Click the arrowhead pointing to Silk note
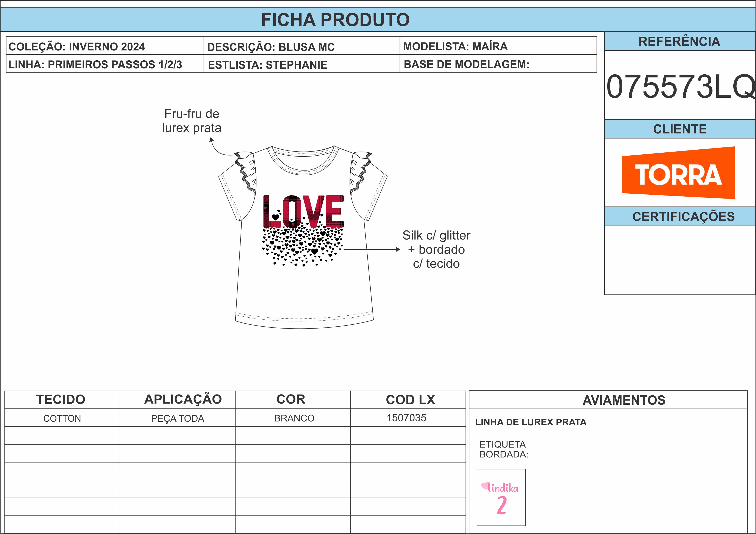 click(x=398, y=249)
